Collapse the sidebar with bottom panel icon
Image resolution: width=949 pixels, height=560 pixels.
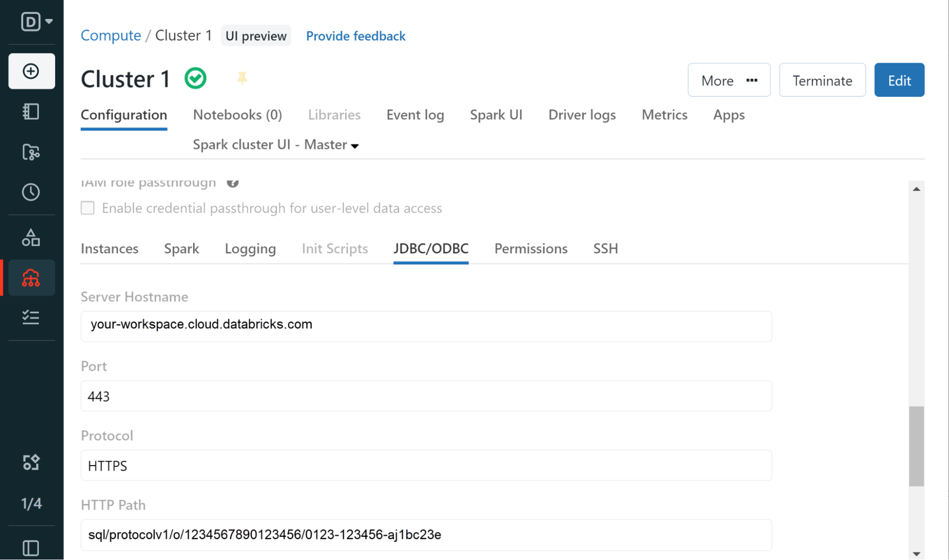tap(31, 548)
